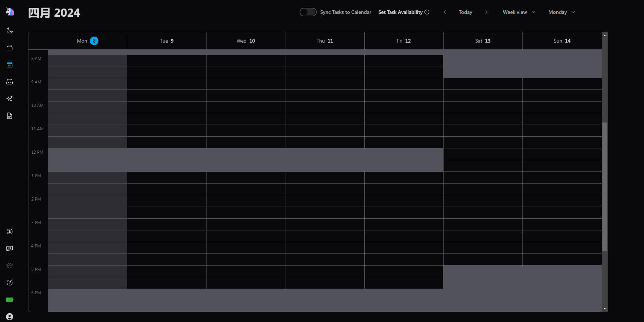The height and width of the screenshot is (322, 644).
Task: Go to the next week arrow
Action: pos(486,12)
